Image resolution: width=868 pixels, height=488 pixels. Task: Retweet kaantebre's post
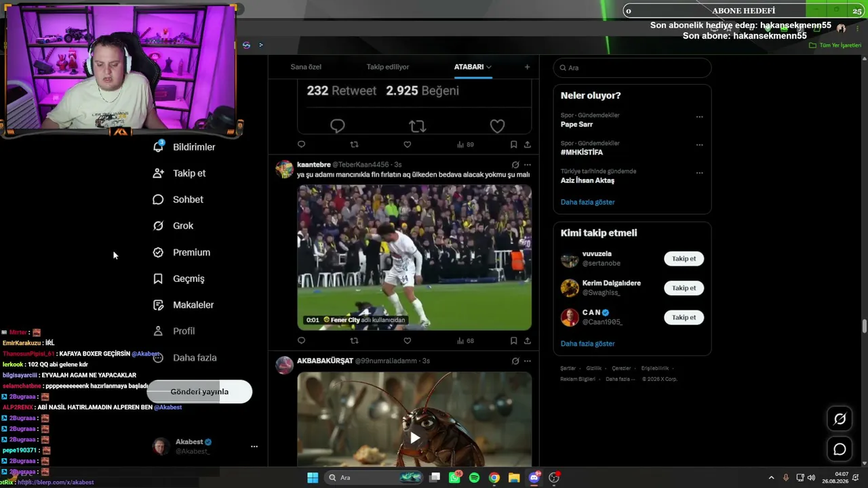click(x=354, y=340)
